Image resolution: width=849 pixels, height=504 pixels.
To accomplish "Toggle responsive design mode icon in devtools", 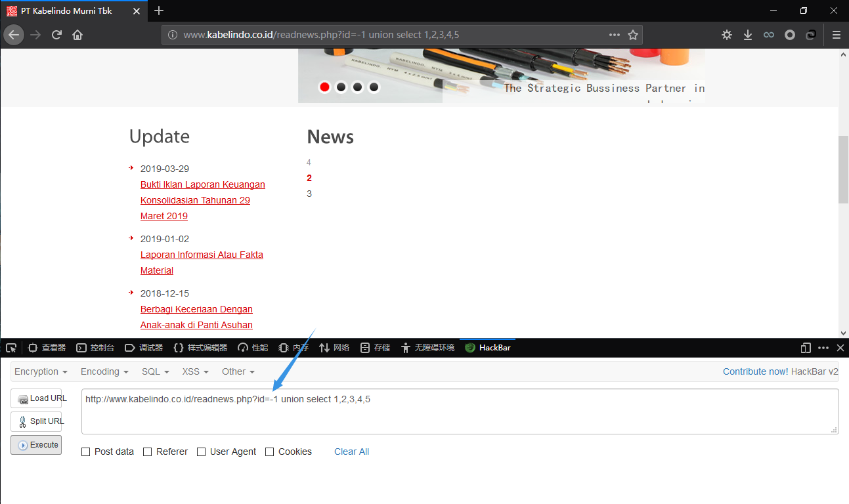I will [806, 348].
